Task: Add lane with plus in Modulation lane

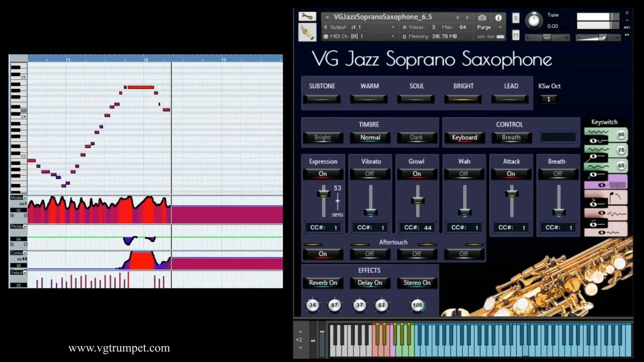Action: [12, 215]
